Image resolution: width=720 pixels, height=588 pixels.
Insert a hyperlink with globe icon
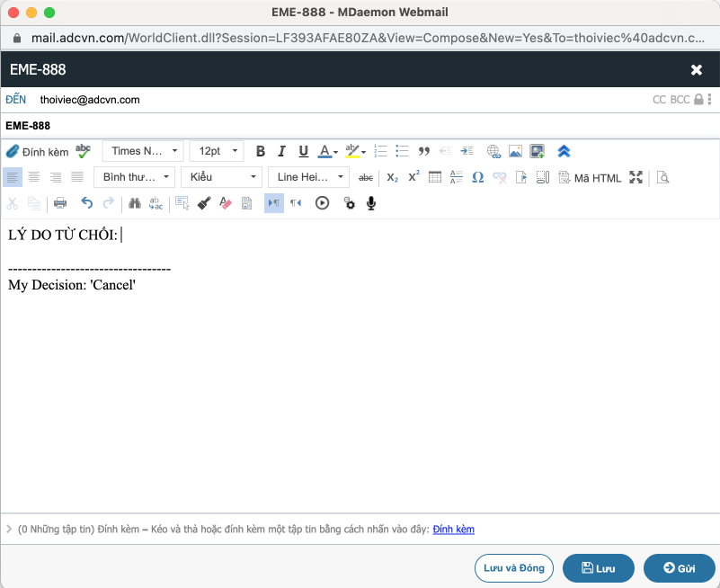pyautogui.click(x=493, y=151)
